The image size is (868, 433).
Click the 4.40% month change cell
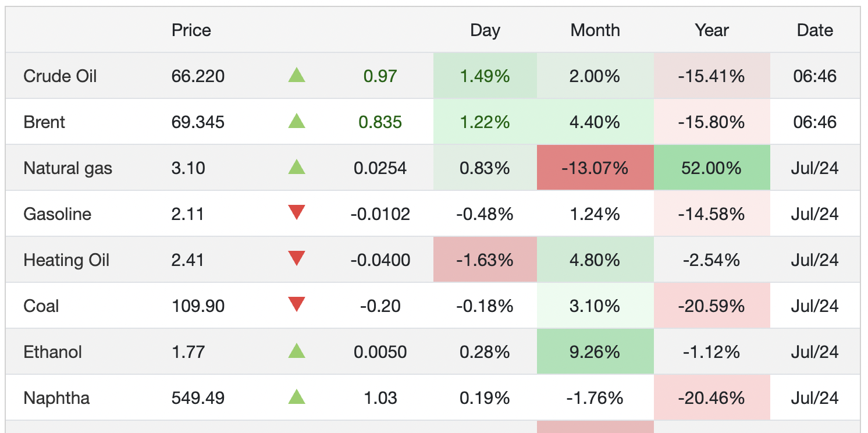tap(595, 122)
